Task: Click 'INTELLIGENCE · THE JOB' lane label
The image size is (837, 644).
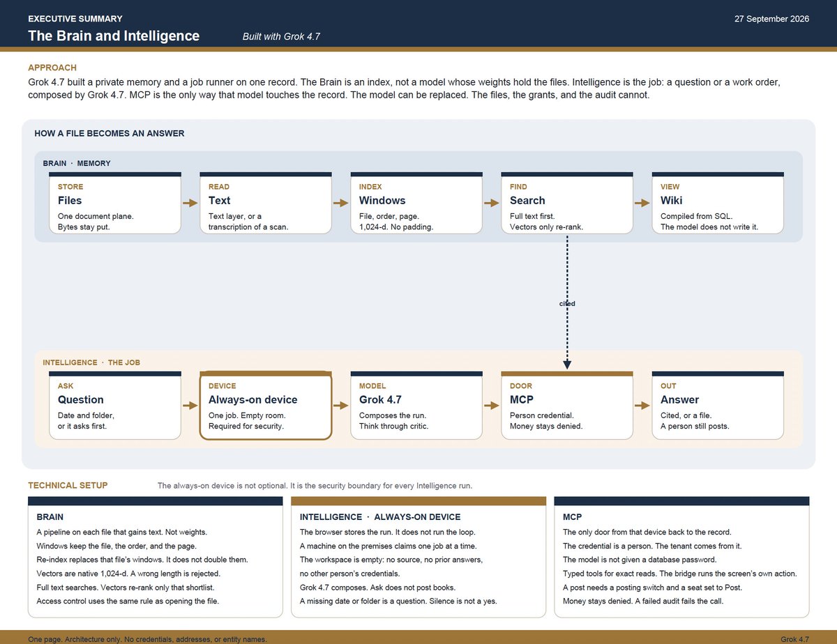Action: [93, 363]
